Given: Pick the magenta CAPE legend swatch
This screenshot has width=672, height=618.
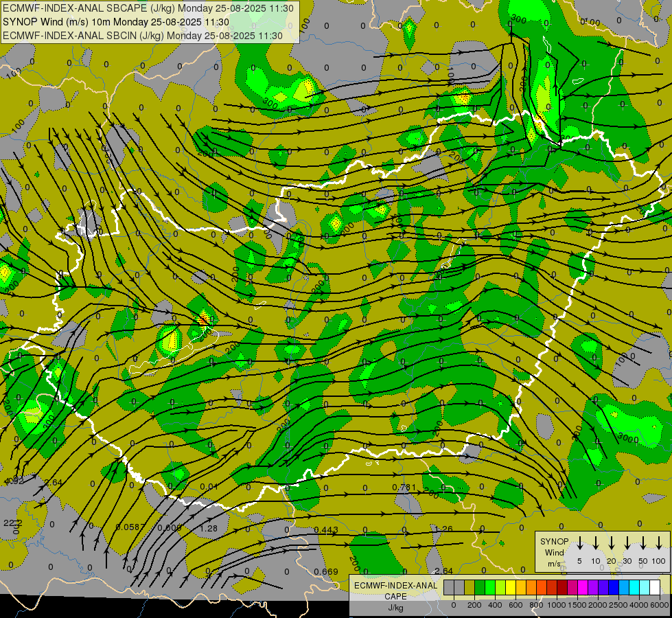Looking at the screenshot, I should pos(583,588).
